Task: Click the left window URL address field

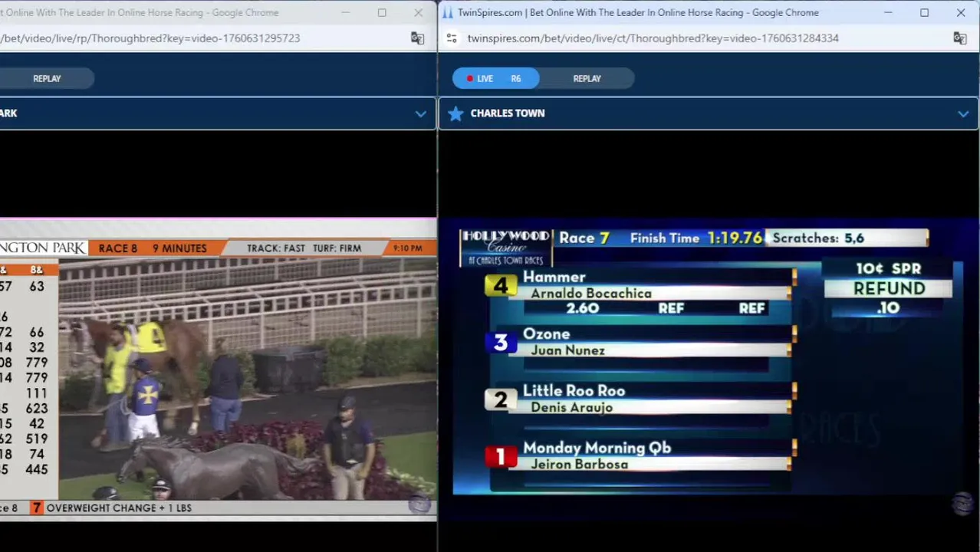Action: tap(150, 38)
